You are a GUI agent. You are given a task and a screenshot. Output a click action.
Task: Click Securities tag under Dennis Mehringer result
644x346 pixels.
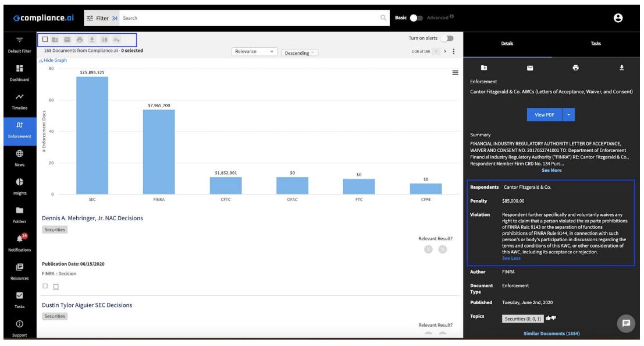pos(55,230)
